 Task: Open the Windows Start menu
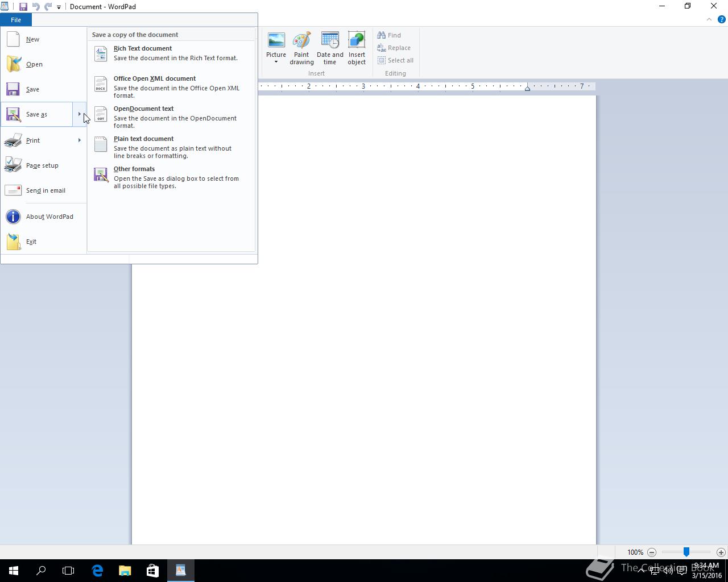(x=14, y=571)
